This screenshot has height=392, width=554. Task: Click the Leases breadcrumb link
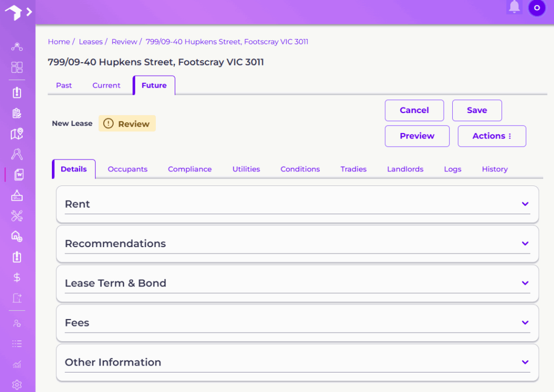pyautogui.click(x=90, y=42)
